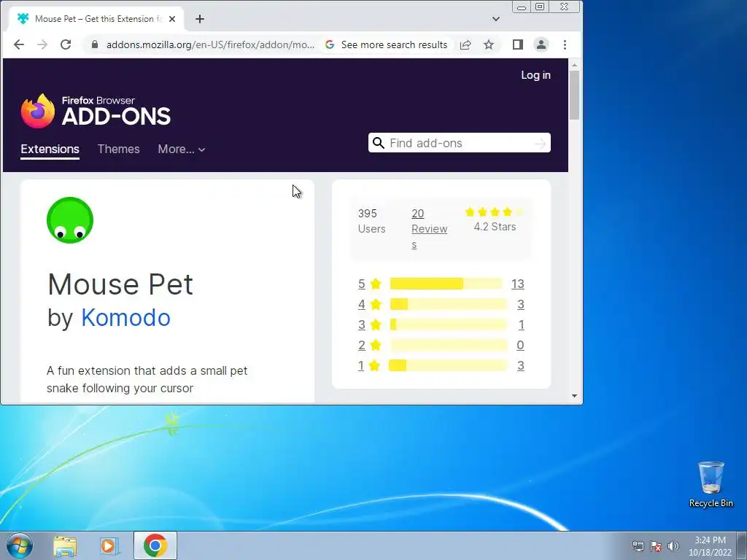Bookmark this tab with the star icon

tap(489, 44)
